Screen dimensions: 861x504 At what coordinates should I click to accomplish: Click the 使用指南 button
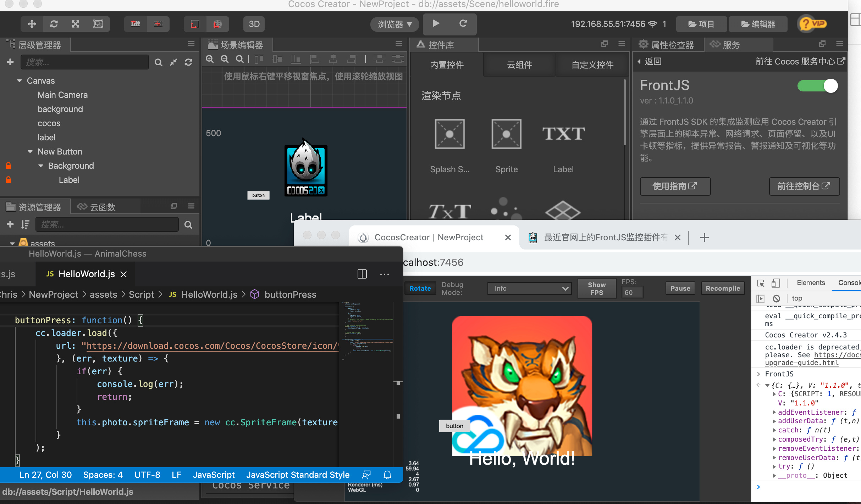(x=675, y=186)
